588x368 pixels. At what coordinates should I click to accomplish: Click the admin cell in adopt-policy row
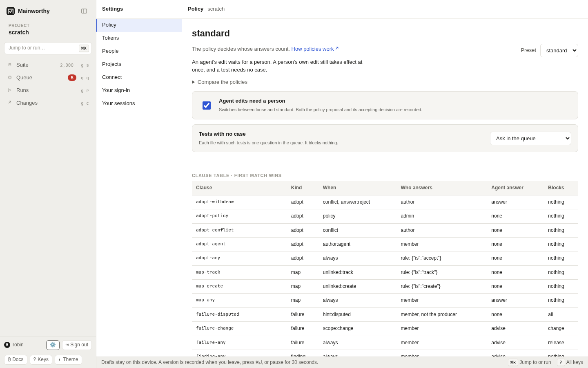(442, 216)
